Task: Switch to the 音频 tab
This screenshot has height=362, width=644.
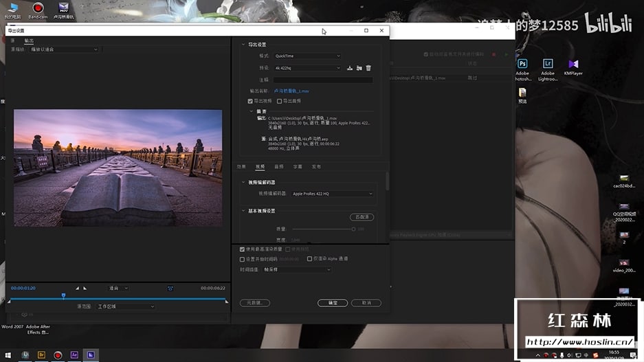Action: 279,167
